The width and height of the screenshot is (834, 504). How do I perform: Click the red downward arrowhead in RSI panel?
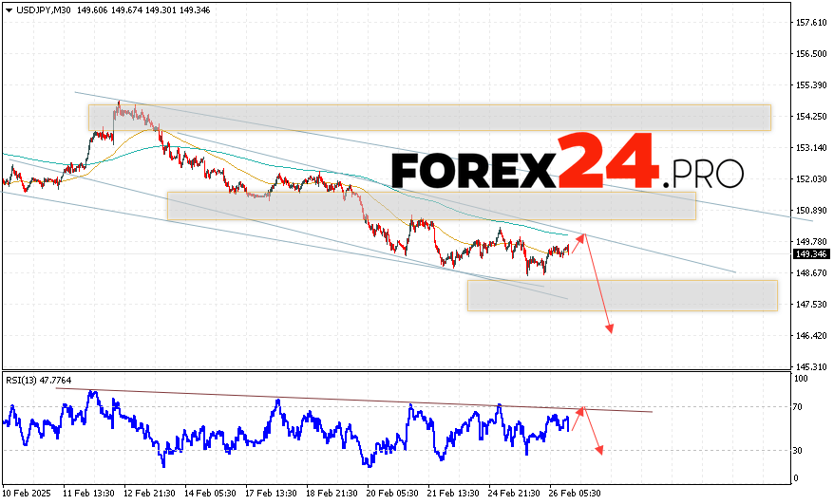[x=599, y=449]
